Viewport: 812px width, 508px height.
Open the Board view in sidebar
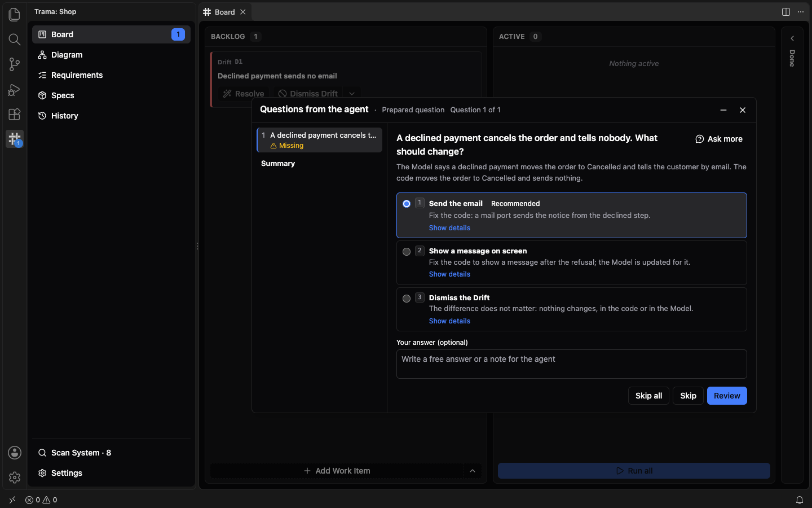click(111, 34)
